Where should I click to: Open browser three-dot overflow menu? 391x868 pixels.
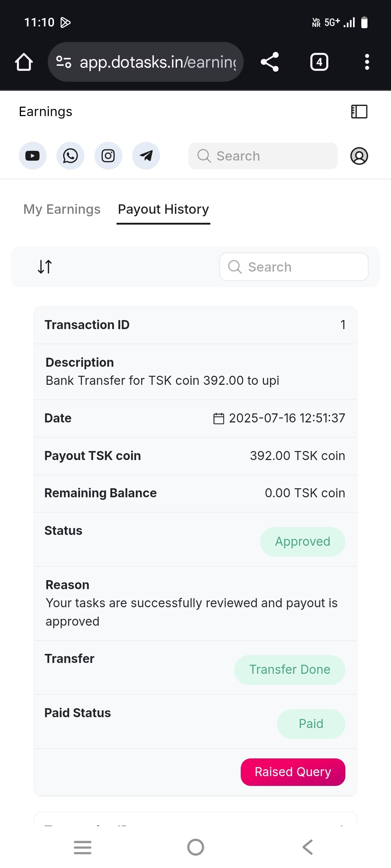click(367, 62)
